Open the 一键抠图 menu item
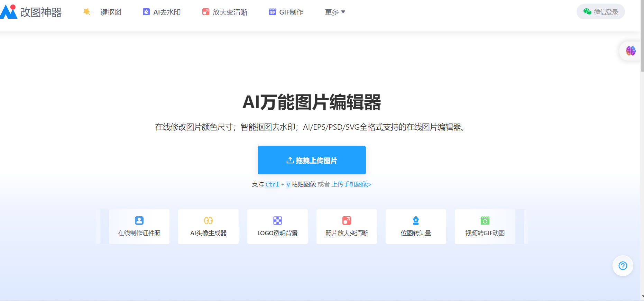This screenshot has width=644, height=301. point(102,12)
